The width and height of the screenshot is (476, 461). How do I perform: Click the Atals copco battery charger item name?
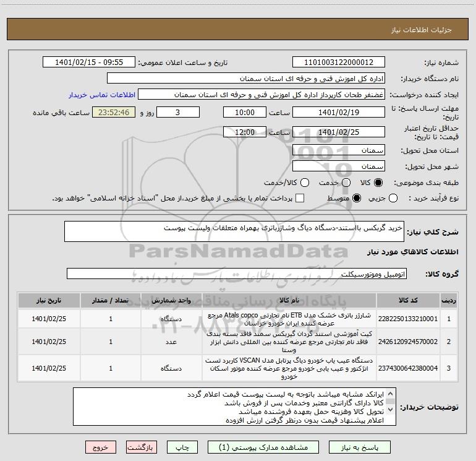pos(289,319)
